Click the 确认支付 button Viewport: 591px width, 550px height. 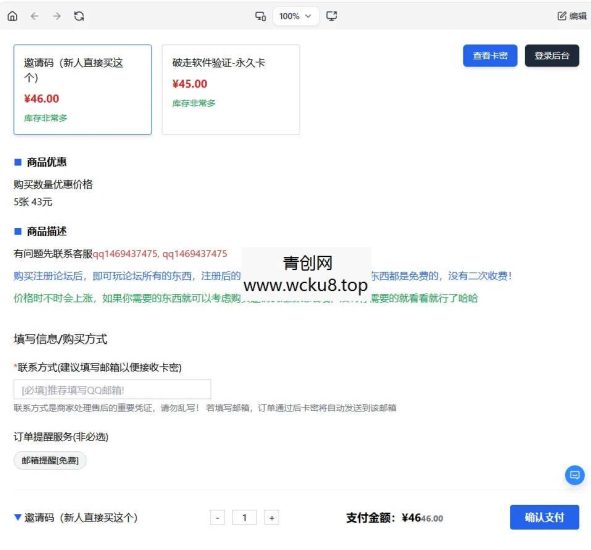(544, 517)
